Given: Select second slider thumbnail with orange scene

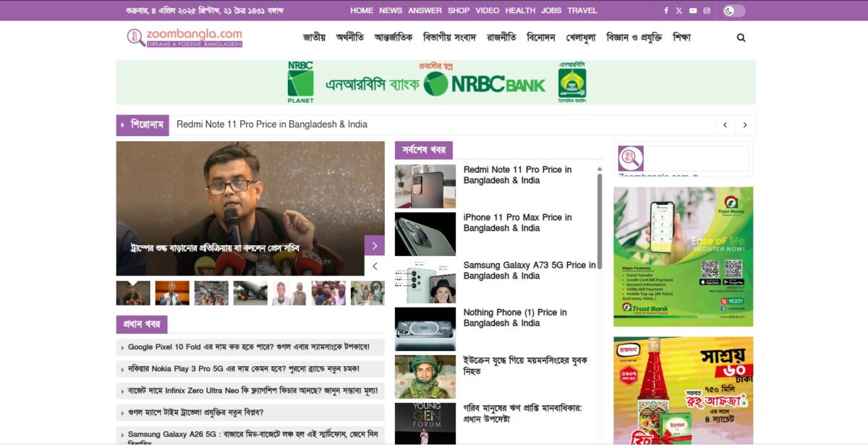Looking at the screenshot, I should pos(172,293).
